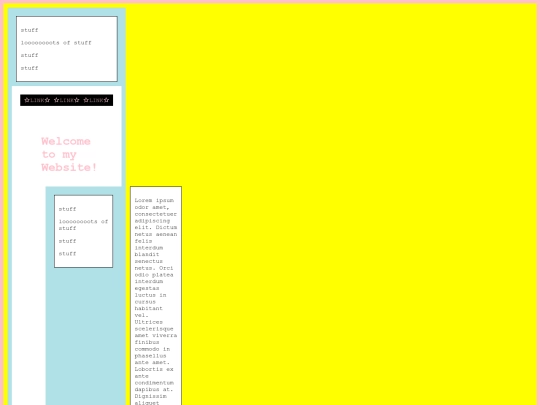Click the words "luctus in" in the paragraph

coord(150,295)
